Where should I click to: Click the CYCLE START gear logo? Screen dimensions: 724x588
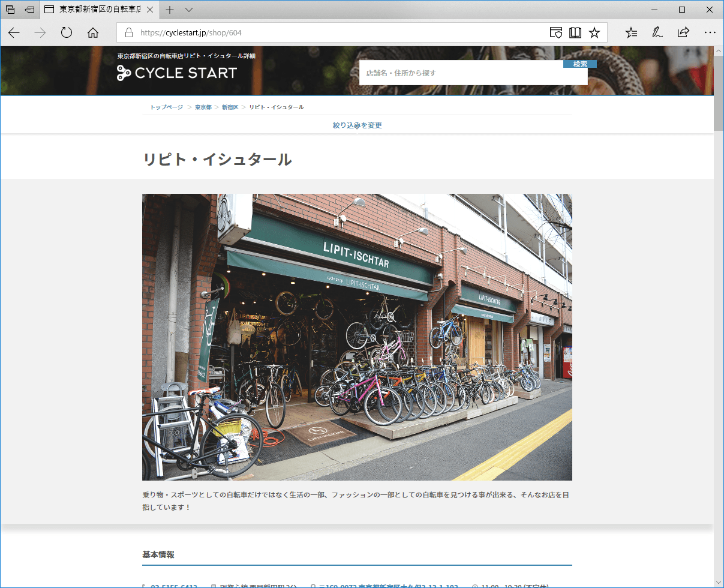[124, 73]
